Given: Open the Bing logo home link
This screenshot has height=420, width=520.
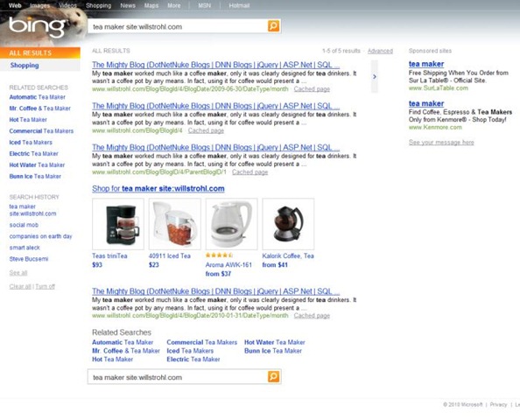Looking at the screenshot, I should pyautogui.click(x=37, y=27).
